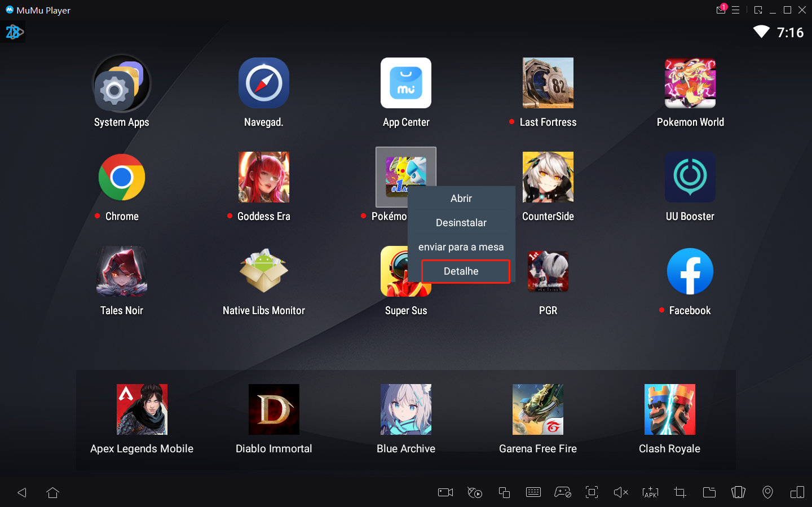This screenshot has width=812, height=507.
Task: Open Native Libs Monitor app
Action: pyautogui.click(x=264, y=271)
